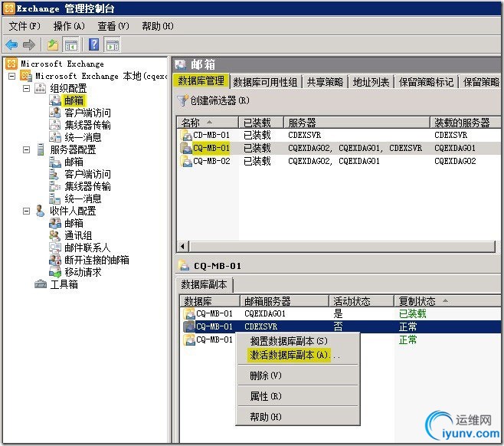Image resolution: width=504 pixels, height=446 pixels.
Task: Sort copies by 活动状态 column header
Action: [362, 301]
